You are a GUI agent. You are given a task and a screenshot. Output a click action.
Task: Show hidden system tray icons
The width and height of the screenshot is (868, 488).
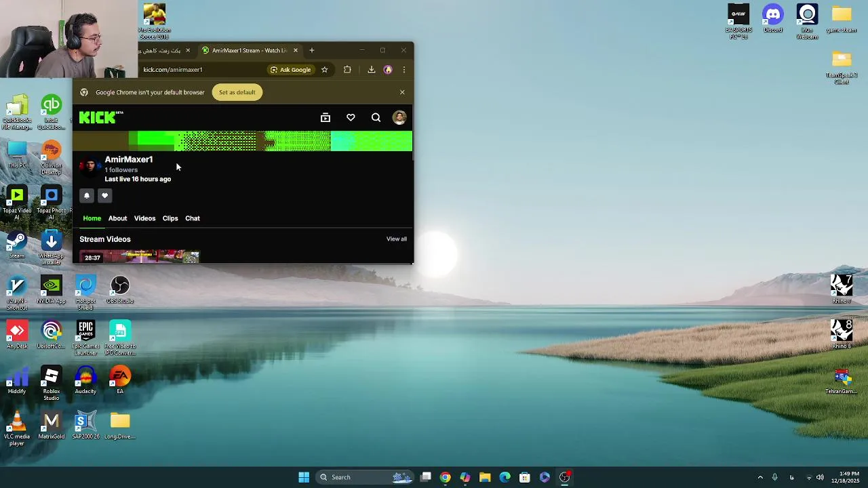pos(760,477)
